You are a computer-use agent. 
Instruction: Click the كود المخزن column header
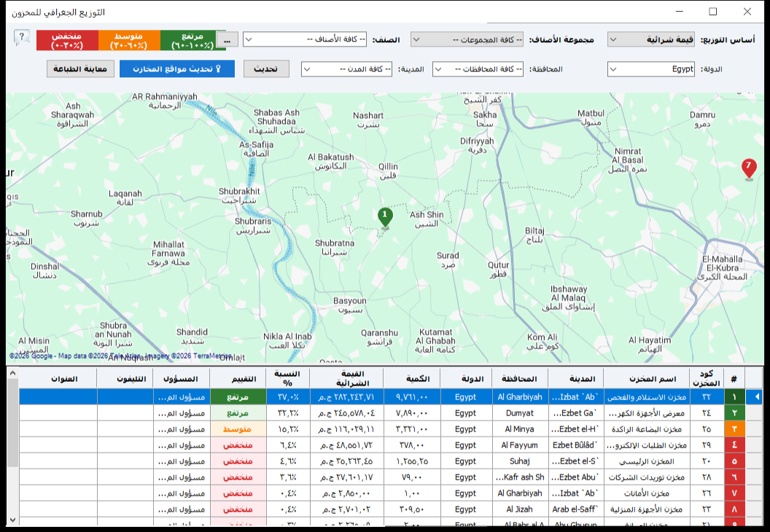(x=707, y=379)
